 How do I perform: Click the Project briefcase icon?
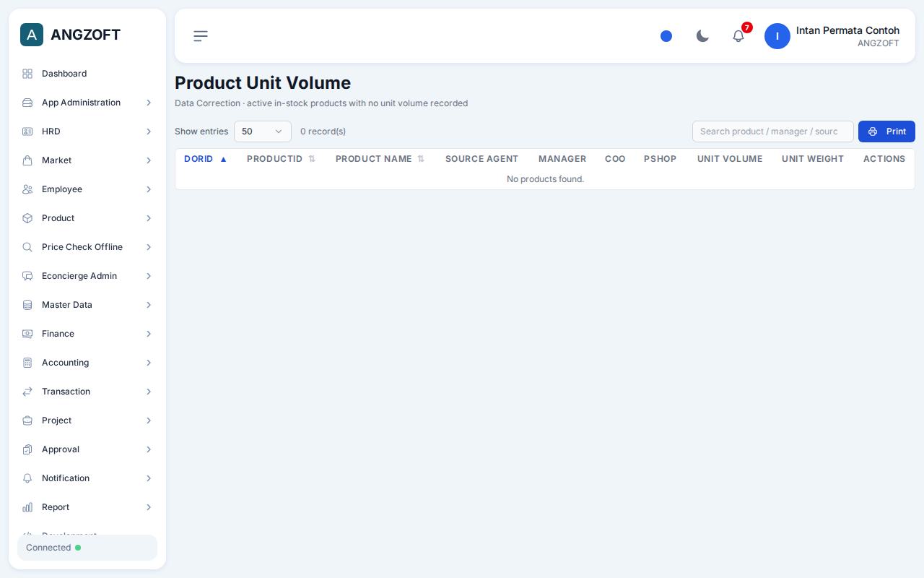[27, 420]
